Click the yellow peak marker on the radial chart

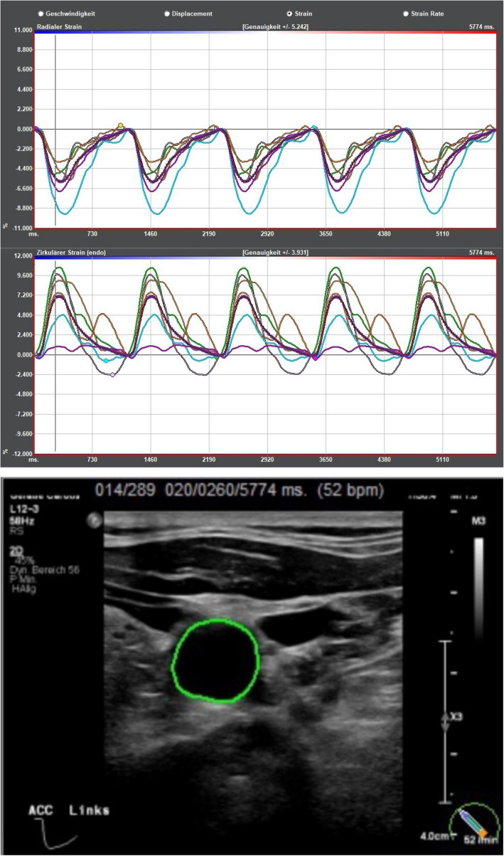(x=121, y=125)
